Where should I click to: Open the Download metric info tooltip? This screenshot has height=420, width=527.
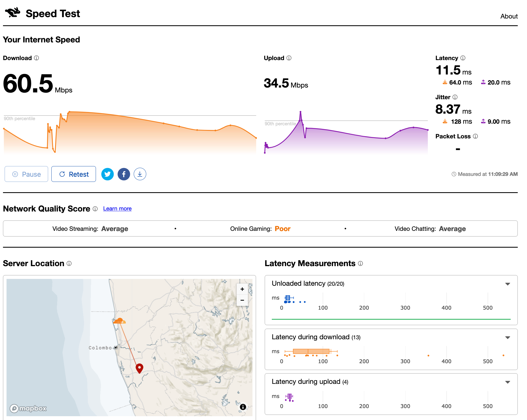click(36, 58)
